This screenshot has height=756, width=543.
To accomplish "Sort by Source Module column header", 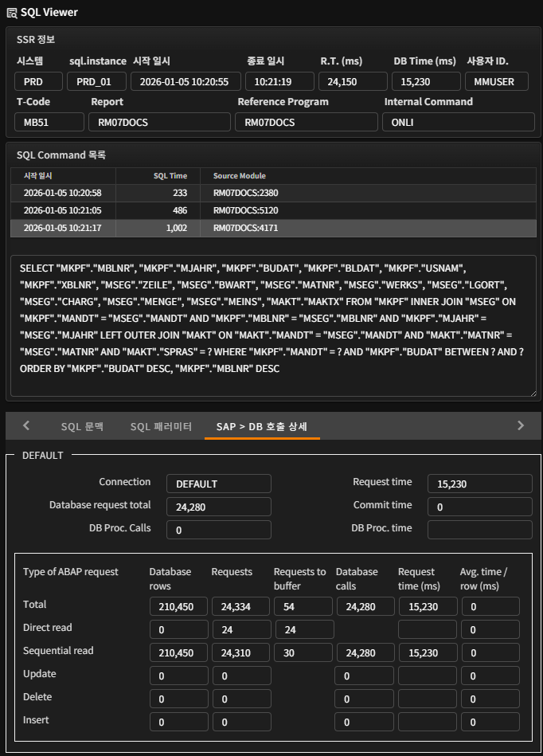I will [x=368, y=176].
